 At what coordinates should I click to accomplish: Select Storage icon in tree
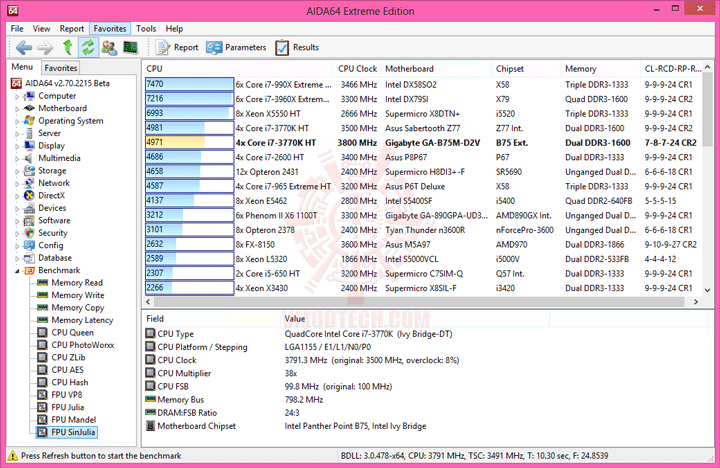(x=29, y=170)
